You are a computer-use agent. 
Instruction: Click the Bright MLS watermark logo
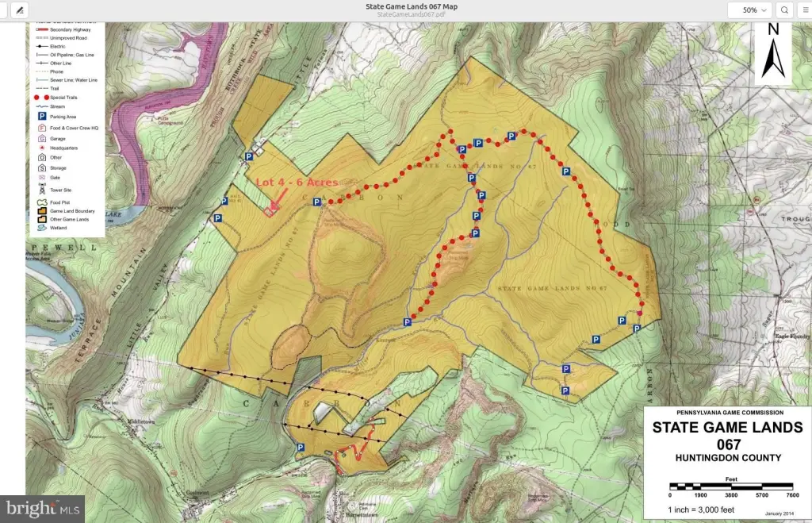click(x=44, y=507)
